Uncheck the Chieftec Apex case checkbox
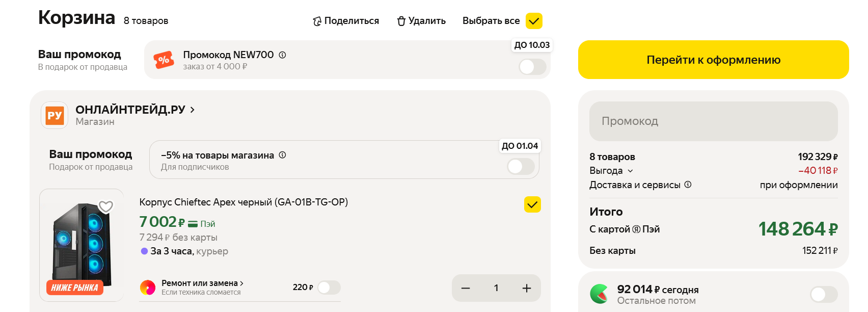 click(532, 204)
